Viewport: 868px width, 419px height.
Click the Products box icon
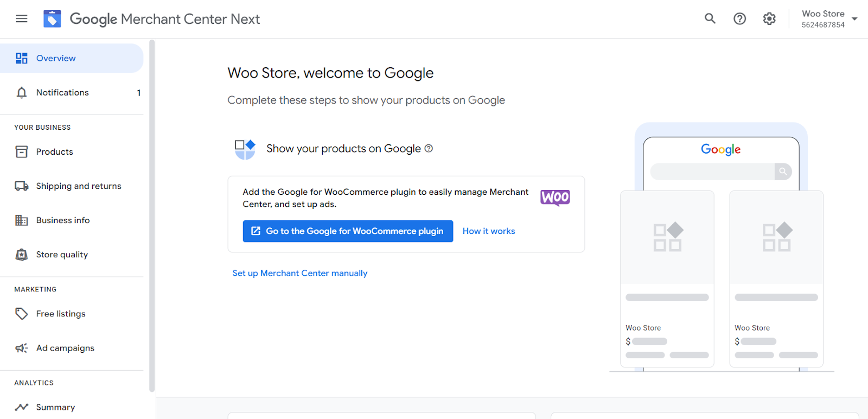pyautogui.click(x=22, y=152)
